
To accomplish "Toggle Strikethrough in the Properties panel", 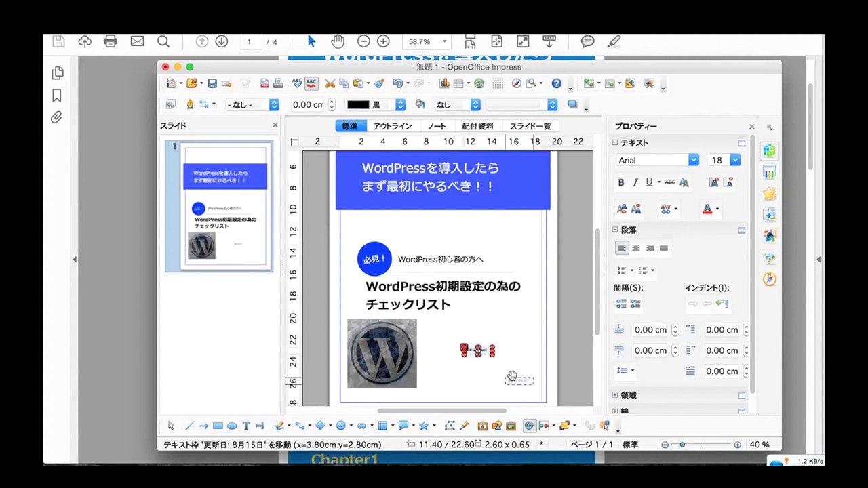I will coord(669,182).
